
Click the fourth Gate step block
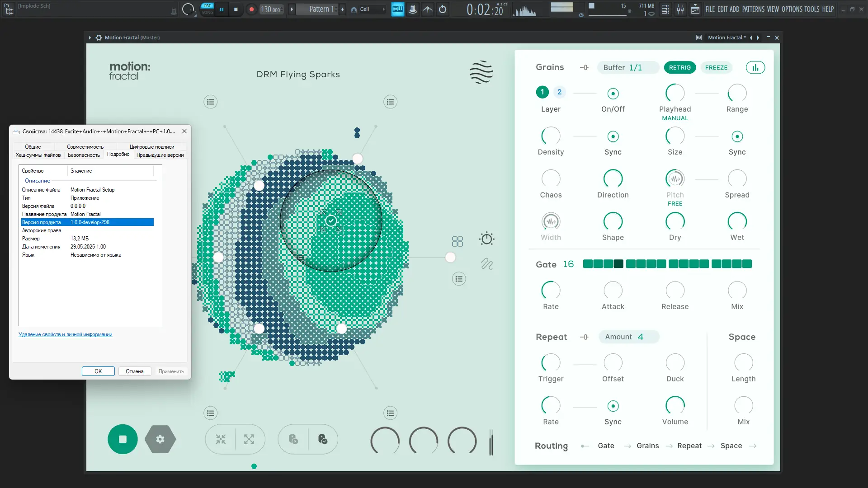[x=618, y=264]
